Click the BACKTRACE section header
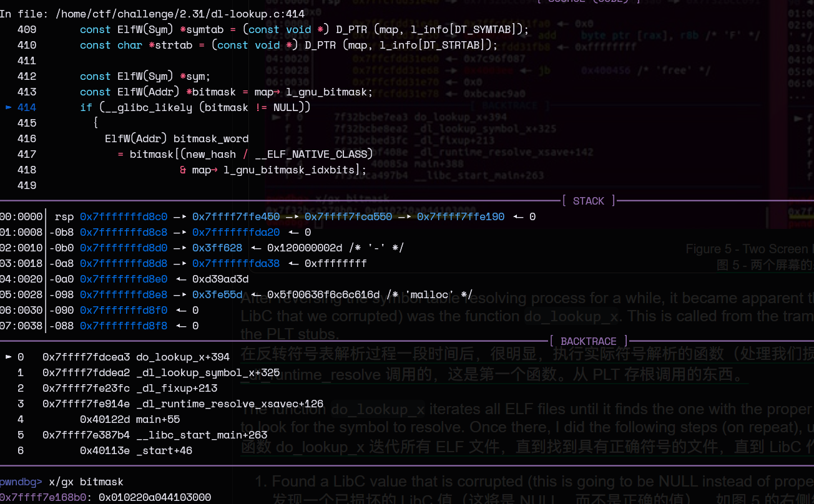This screenshot has height=504, width=814. (589, 341)
